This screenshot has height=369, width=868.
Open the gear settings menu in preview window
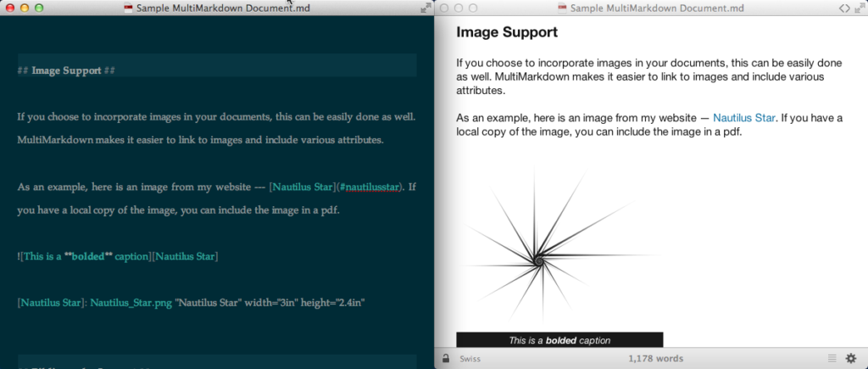pos(851,359)
